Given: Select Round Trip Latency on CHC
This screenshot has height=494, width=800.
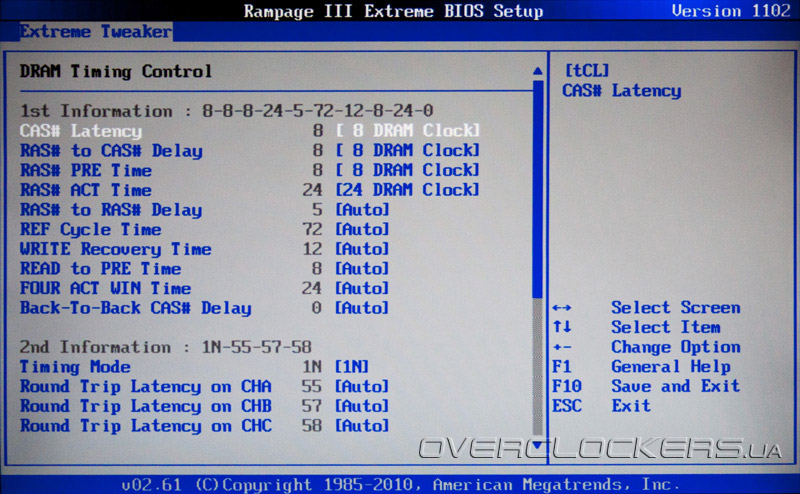Looking at the screenshot, I should pos(146,426).
